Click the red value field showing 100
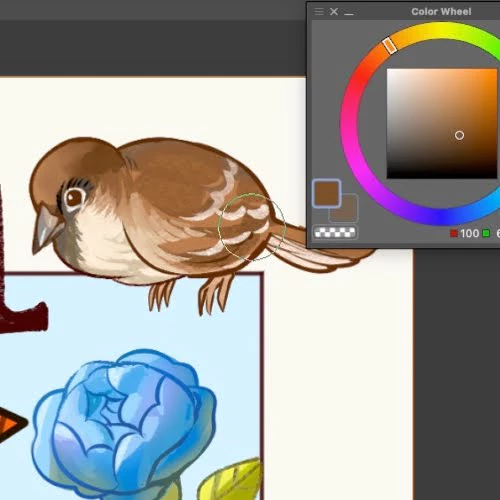The width and height of the screenshot is (500, 500). click(469, 233)
